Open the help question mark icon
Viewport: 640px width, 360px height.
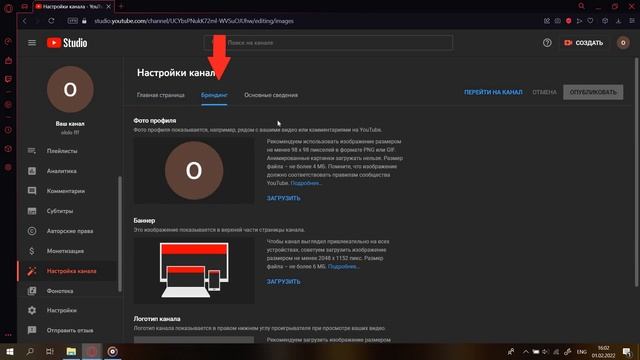(547, 43)
